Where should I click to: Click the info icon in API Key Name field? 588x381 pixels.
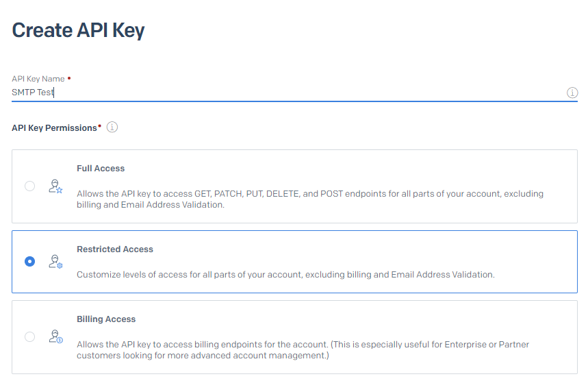572,93
